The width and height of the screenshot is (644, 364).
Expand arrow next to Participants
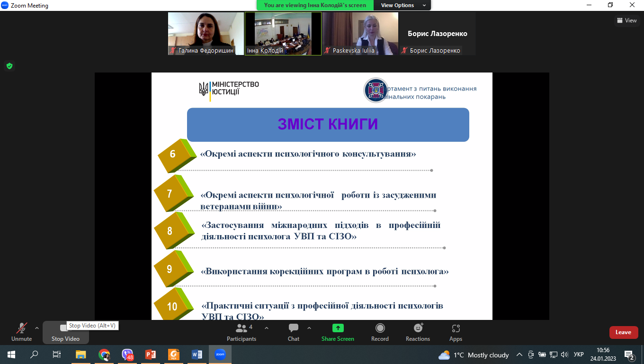pos(267,328)
